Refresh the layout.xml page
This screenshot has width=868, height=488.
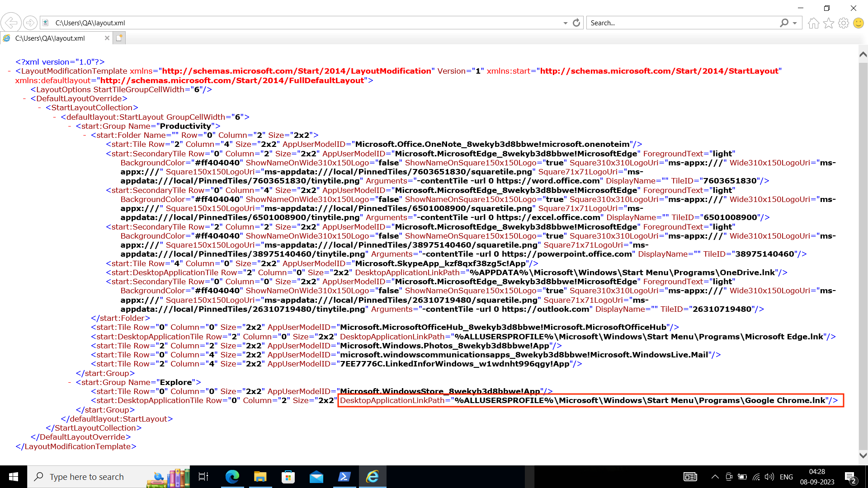[x=576, y=23]
